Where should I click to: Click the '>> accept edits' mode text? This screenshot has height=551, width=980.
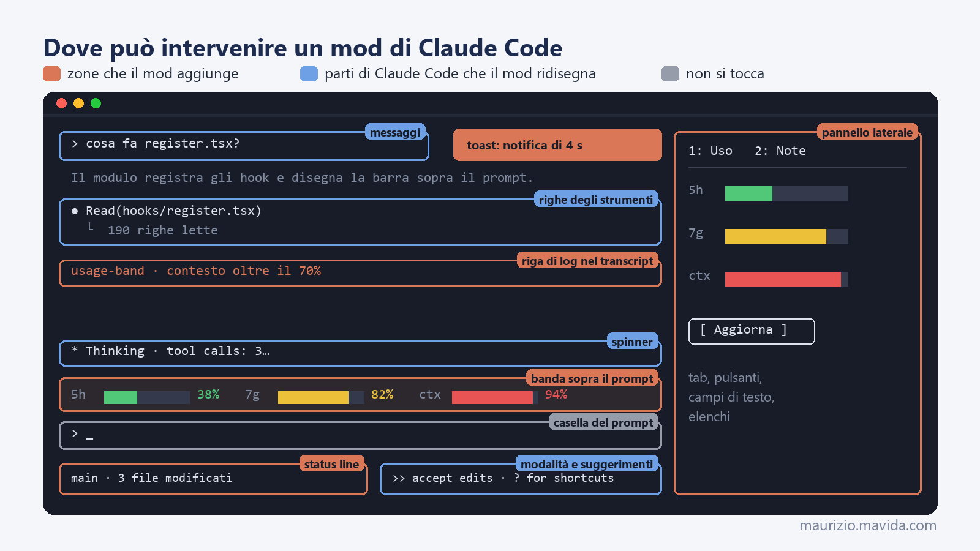click(442, 478)
